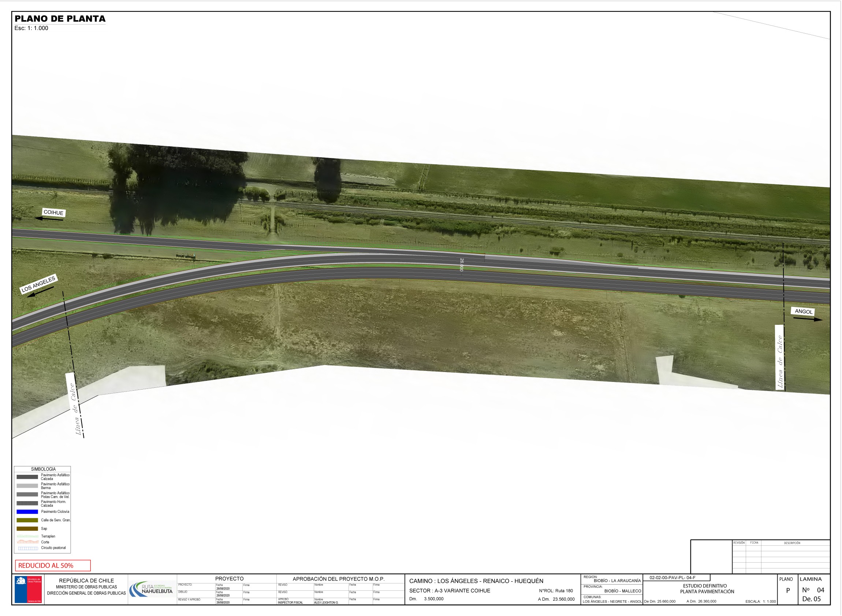Click the '26.000' chainage marker on road
Viewport: 842px width, 616px height.
(x=462, y=265)
